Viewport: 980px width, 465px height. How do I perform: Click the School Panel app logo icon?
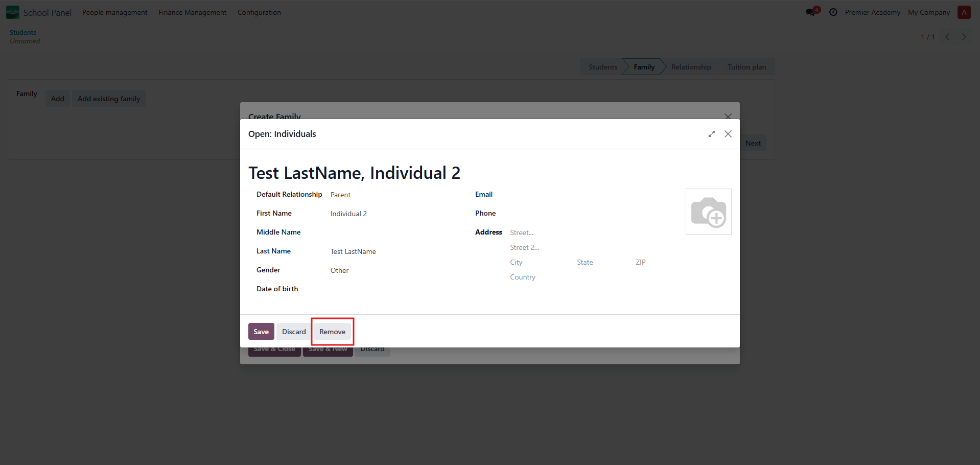12,12
